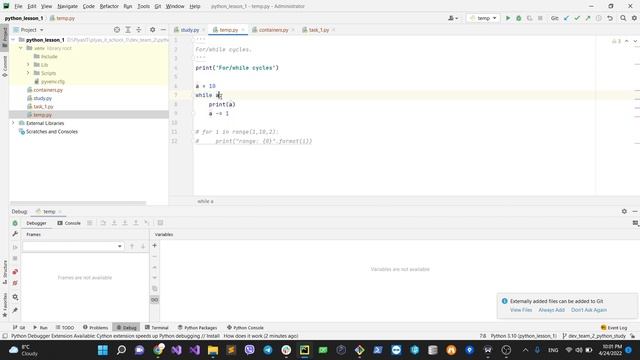Add new watch with plus icon
Viewport: 640px width, 360px height.
pos(155,246)
